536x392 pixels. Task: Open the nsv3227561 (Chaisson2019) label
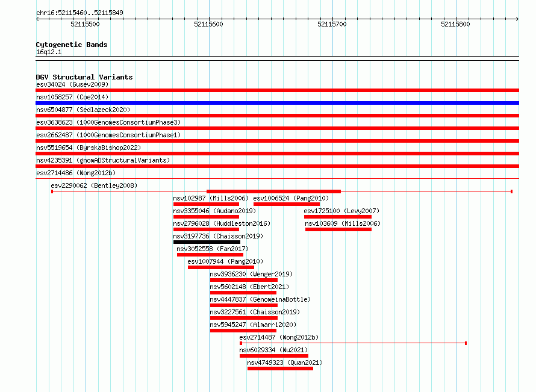[255, 312]
